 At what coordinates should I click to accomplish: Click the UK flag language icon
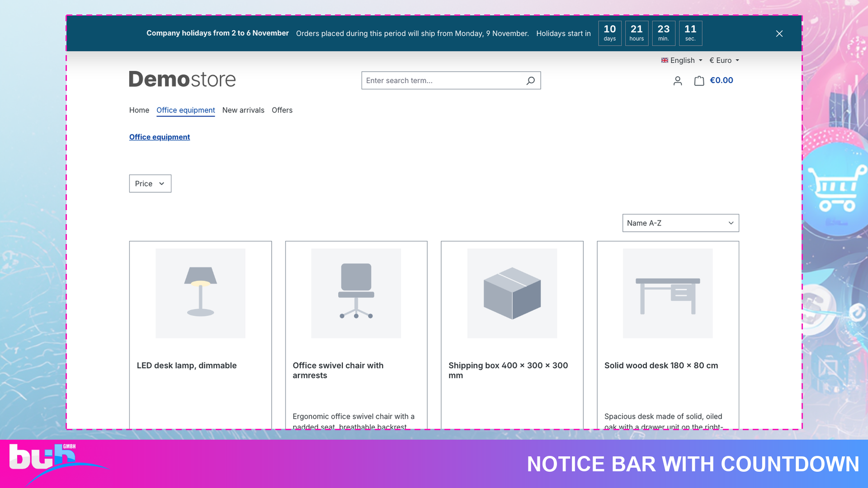[x=665, y=60]
